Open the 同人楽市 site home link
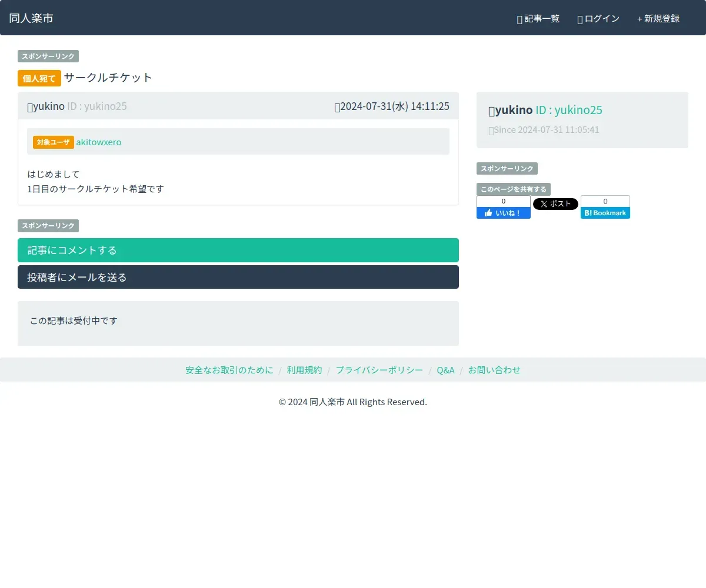The image size is (706, 588). pos(31,18)
